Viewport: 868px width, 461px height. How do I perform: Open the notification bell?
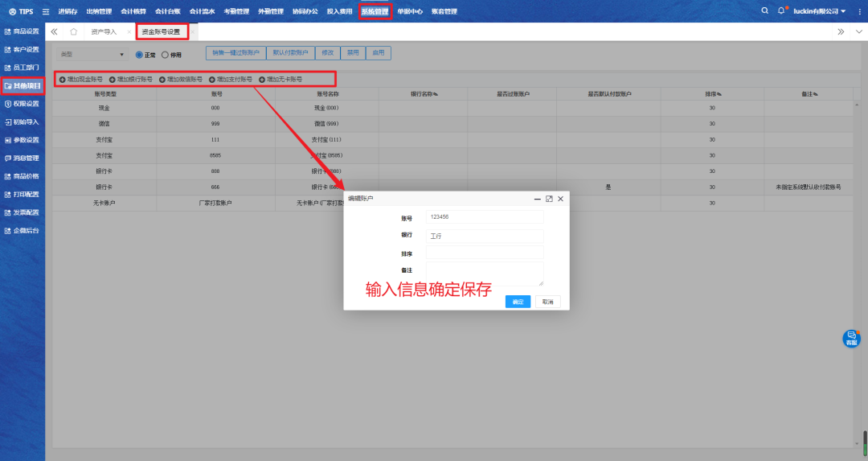pyautogui.click(x=780, y=11)
